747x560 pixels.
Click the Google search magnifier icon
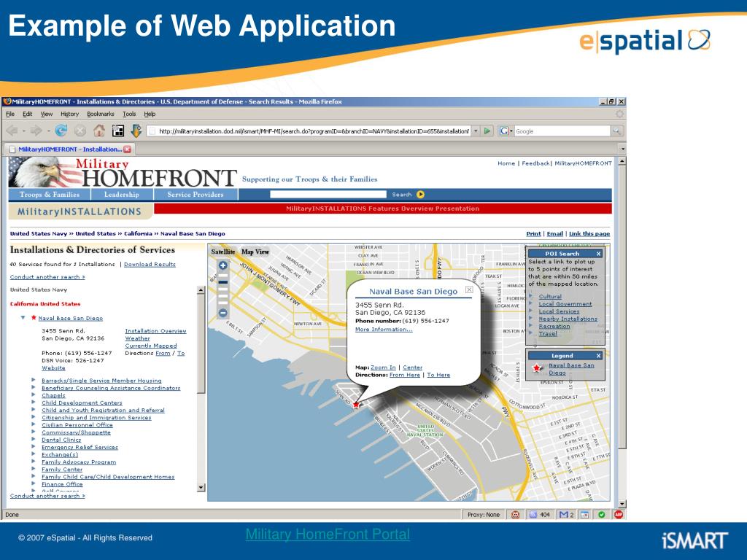pos(616,131)
